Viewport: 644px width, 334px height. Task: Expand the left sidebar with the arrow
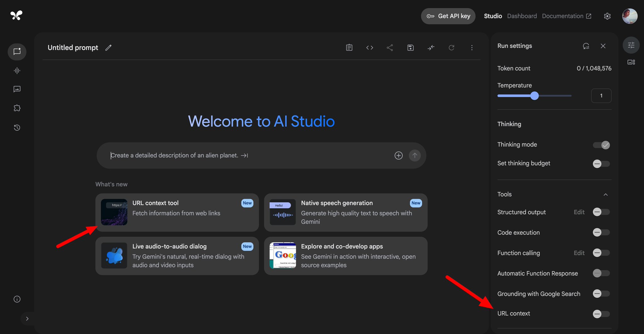click(27, 319)
